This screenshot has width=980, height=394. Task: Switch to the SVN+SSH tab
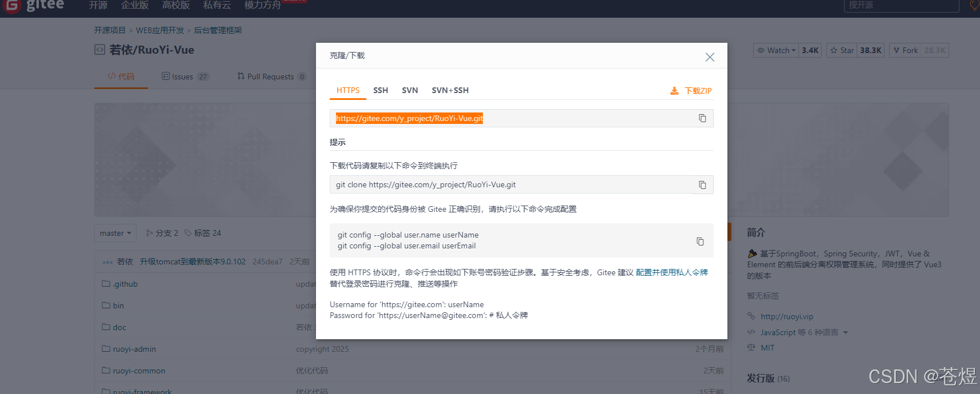click(x=450, y=90)
